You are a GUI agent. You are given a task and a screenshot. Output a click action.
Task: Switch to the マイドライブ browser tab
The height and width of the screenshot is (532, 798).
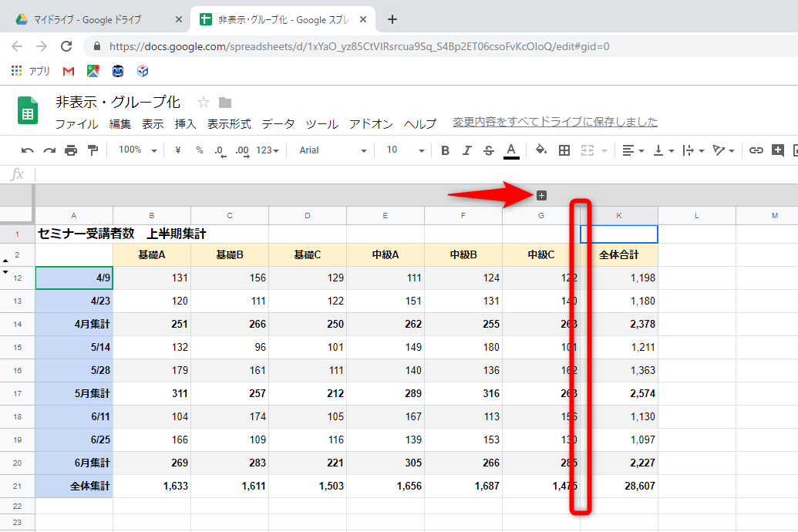89,19
